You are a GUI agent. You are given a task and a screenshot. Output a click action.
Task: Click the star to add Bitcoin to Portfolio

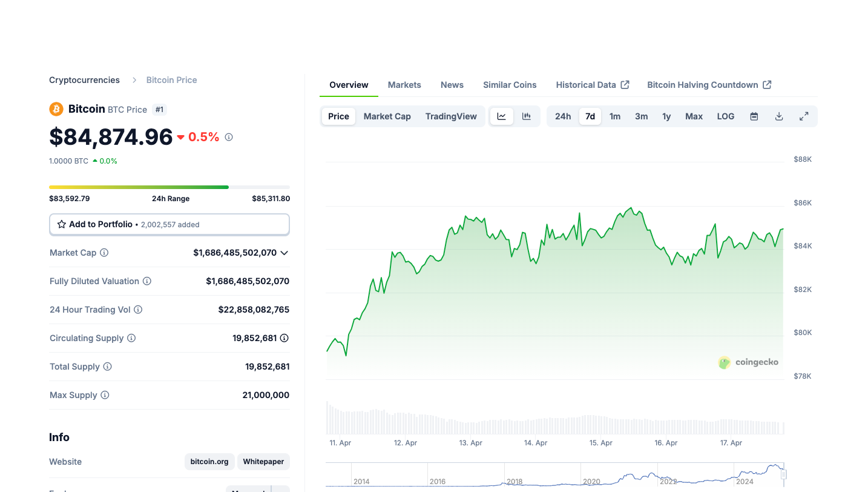click(x=61, y=224)
